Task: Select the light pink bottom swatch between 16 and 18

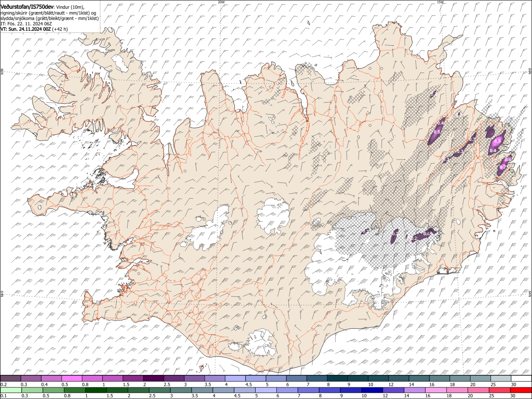Action: (436, 390)
